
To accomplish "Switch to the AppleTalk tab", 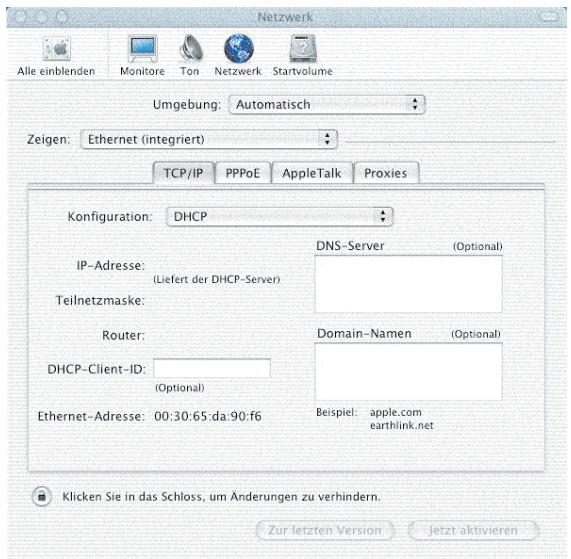I will (312, 173).
